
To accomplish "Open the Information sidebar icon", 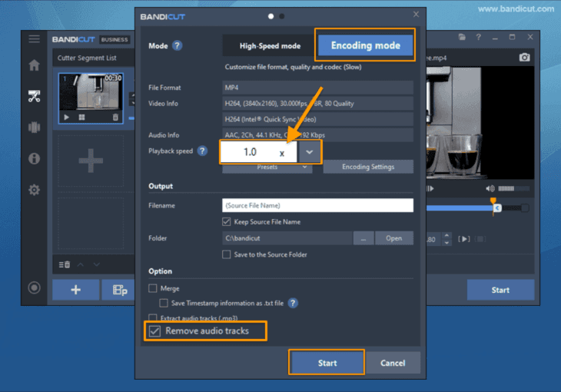I will 34,158.
